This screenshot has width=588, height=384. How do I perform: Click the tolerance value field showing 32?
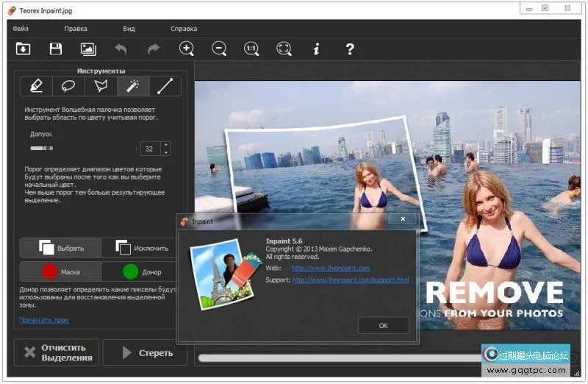click(150, 149)
